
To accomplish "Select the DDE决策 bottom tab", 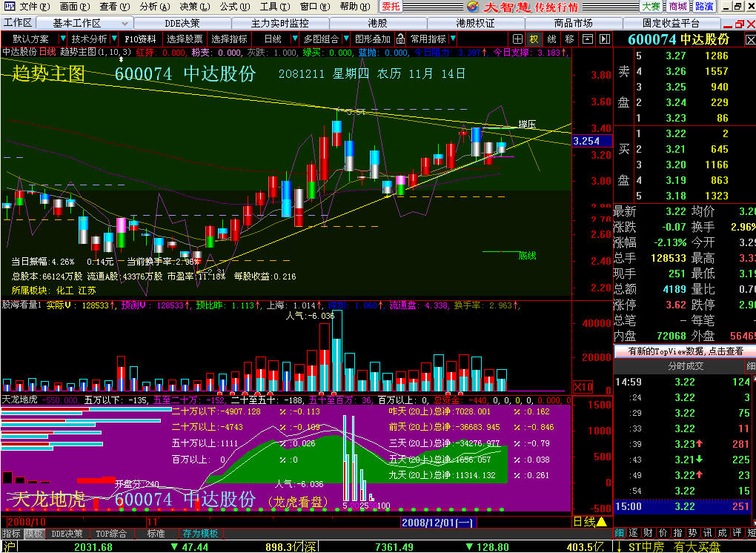I will click(x=67, y=534).
